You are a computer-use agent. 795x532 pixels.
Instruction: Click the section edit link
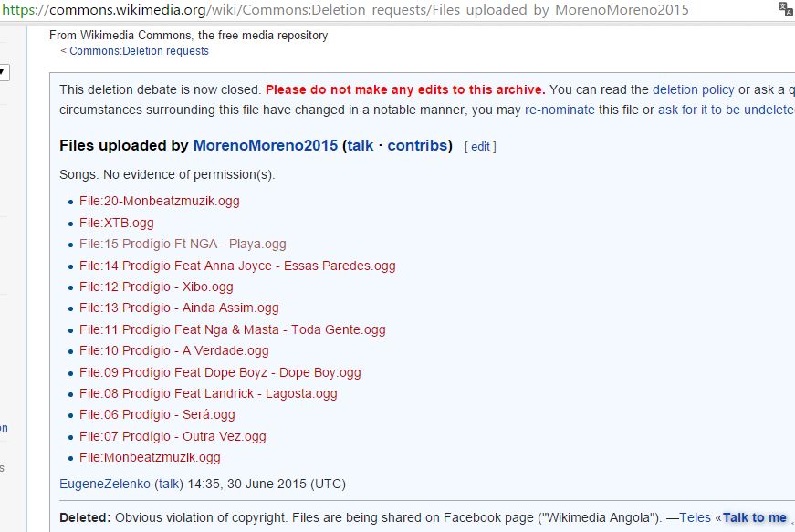click(480, 147)
